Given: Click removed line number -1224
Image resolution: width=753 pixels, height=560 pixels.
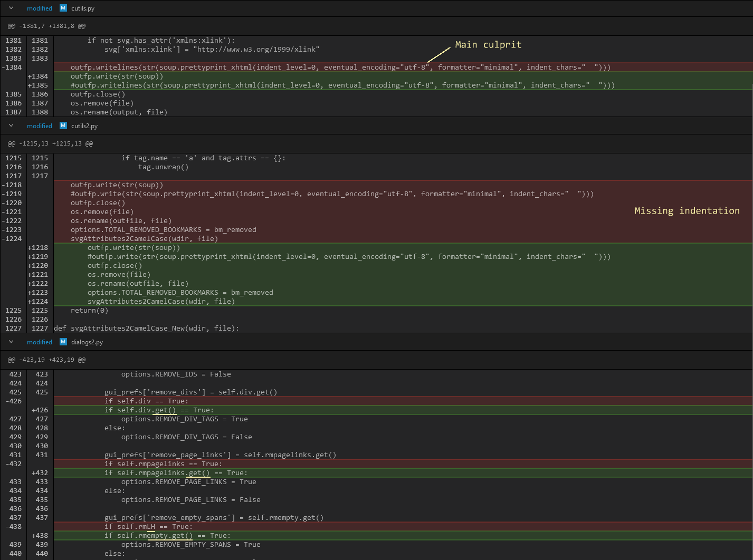Looking at the screenshot, I should tap(12, 239).
